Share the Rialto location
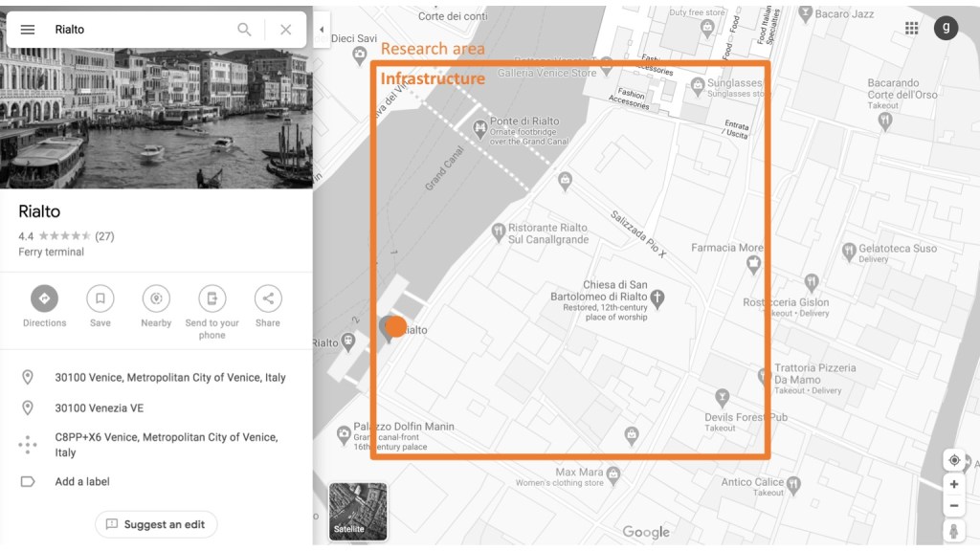Image resolution: width=980 pixels, height=551 pixels. point(268,298)
